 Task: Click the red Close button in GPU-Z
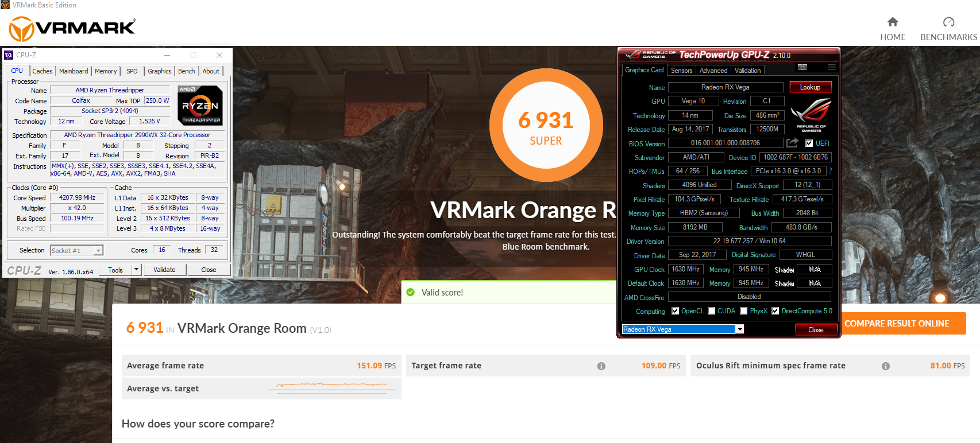[816, 330]
